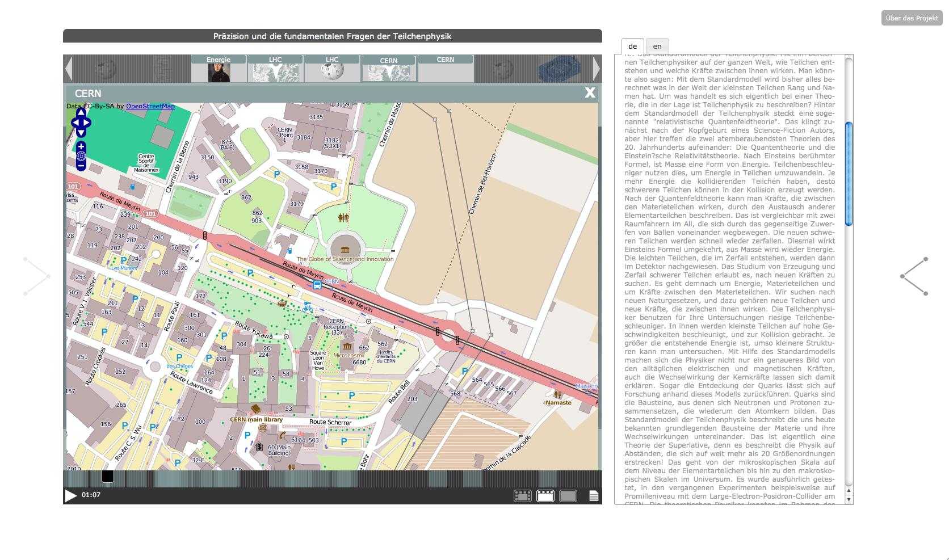
Task: Play the video
Action: tap(70, 496)
